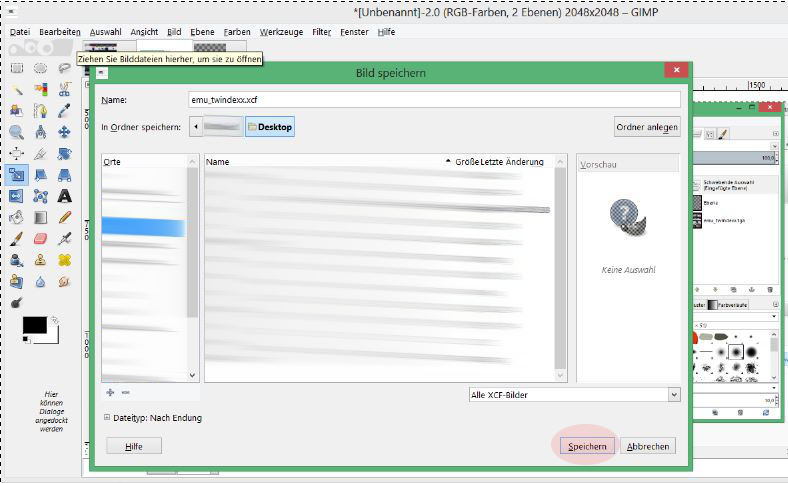This screenshot has width=788, height=483.
Task: Click the path back arrow button
Action: click(196, 127)
